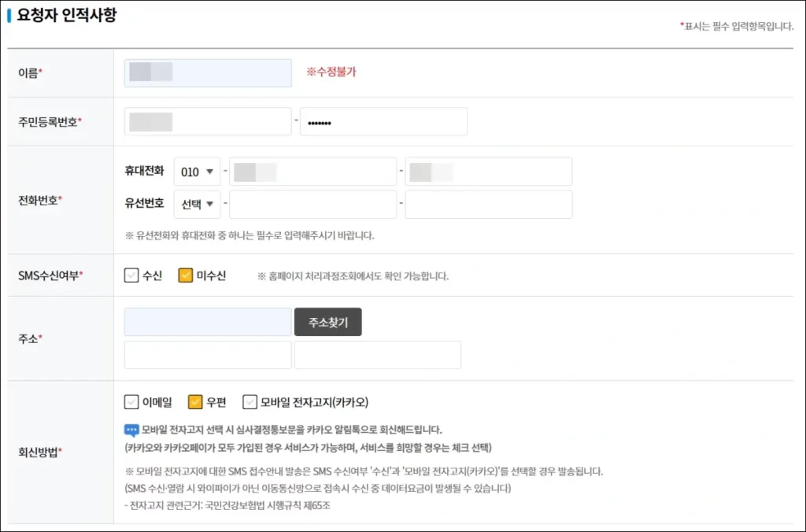806x532 pixels.
Task: Click the 휴대전화 label text
Action: point(145,171)
